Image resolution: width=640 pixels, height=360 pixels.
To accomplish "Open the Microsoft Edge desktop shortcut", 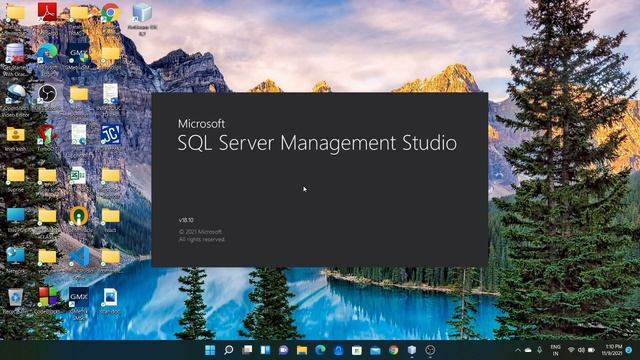I will pos(47,53).
